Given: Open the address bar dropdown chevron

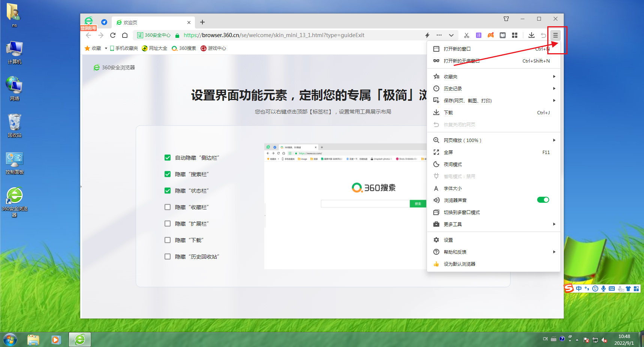Looking at the screenshot, I should point(451,35).
